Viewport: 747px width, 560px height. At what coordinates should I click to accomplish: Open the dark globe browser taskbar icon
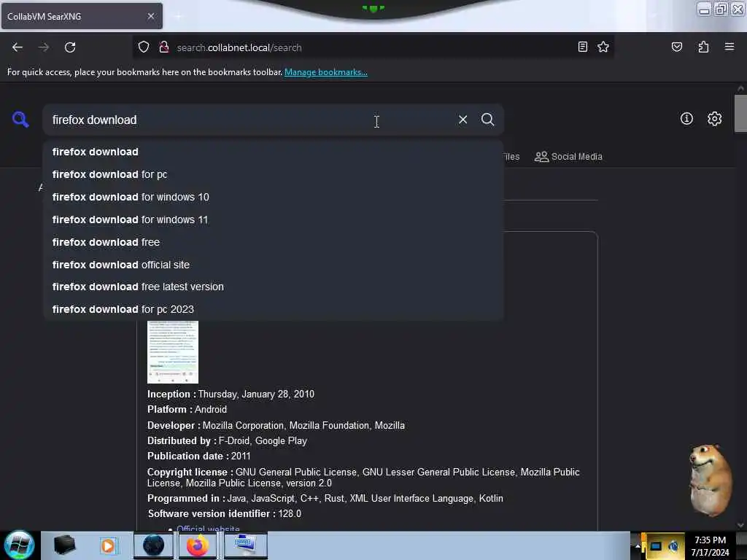pyautogui.click(x=153, y=545)
